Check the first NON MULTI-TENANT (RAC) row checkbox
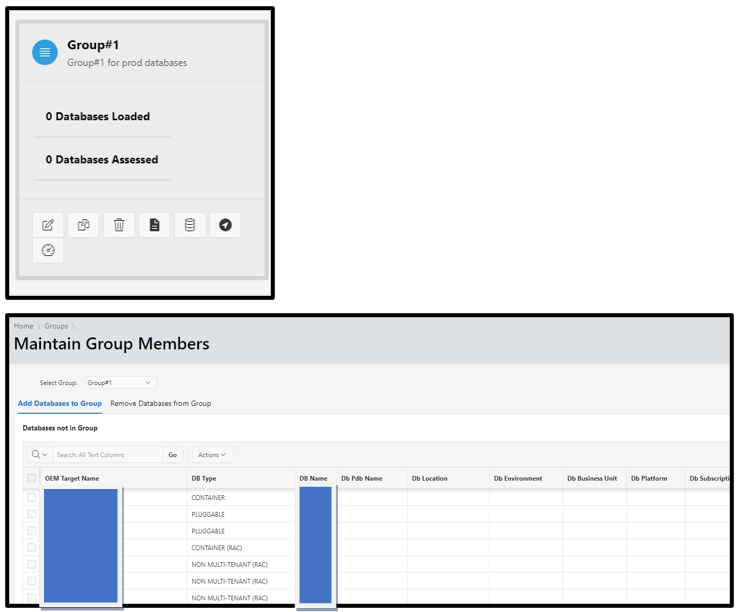The width and height of the screenshot is (742, 612). [32, 564]
